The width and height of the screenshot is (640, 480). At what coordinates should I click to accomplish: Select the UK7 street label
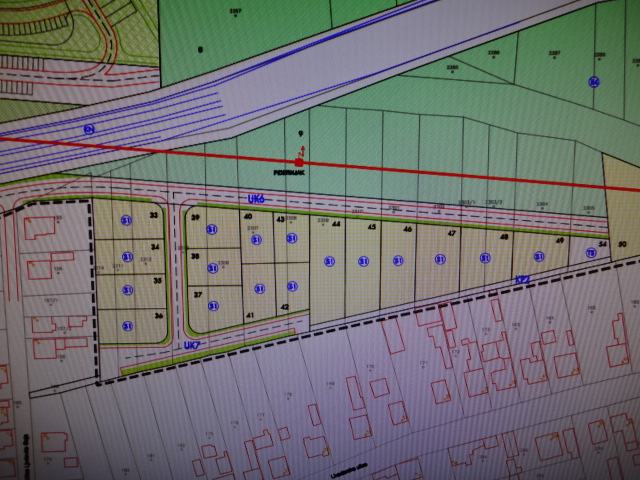[192, 345]
